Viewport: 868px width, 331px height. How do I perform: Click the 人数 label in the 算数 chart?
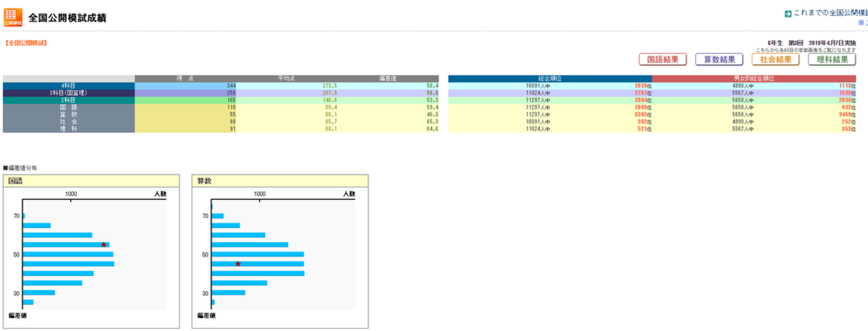point(349,193)
